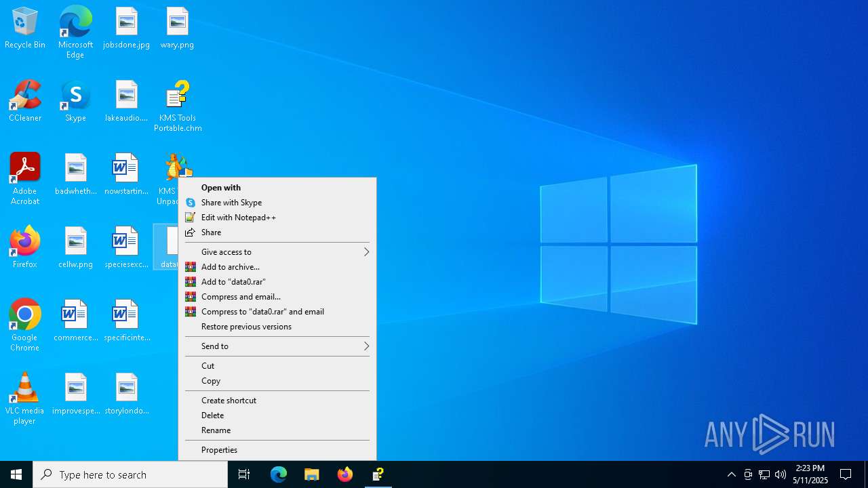The width and height of the screenshot is (868, 488).
Task: Select the badwheth image file
Action: pos(75,175)
